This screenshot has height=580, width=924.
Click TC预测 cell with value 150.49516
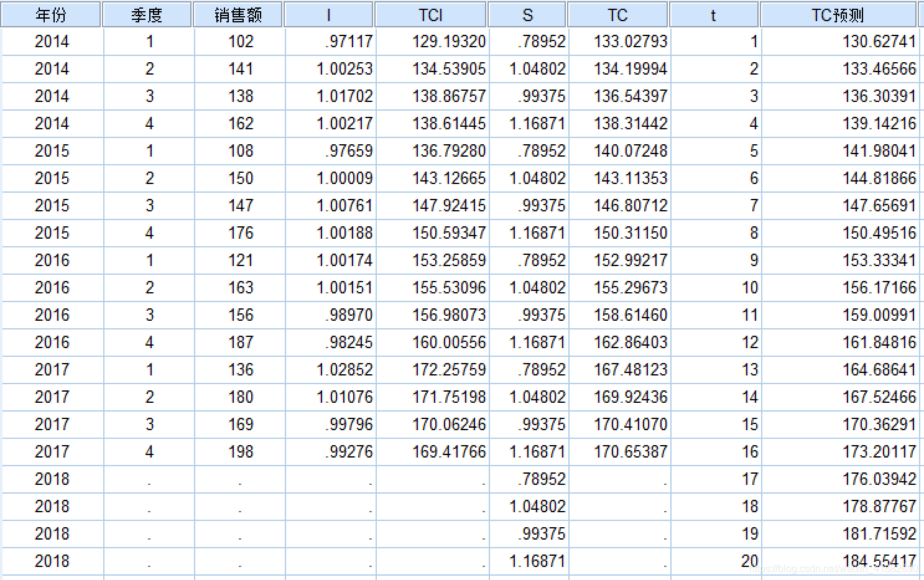[840, 233]
